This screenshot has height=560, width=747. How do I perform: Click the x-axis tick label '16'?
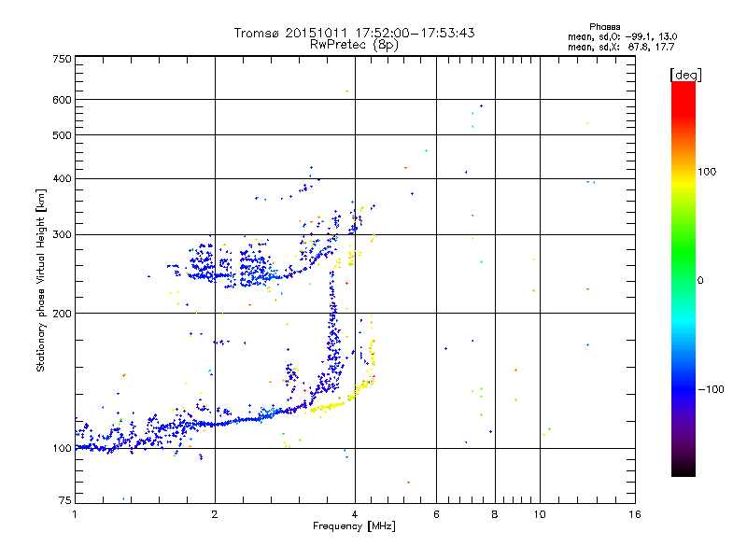coord(635,514)
